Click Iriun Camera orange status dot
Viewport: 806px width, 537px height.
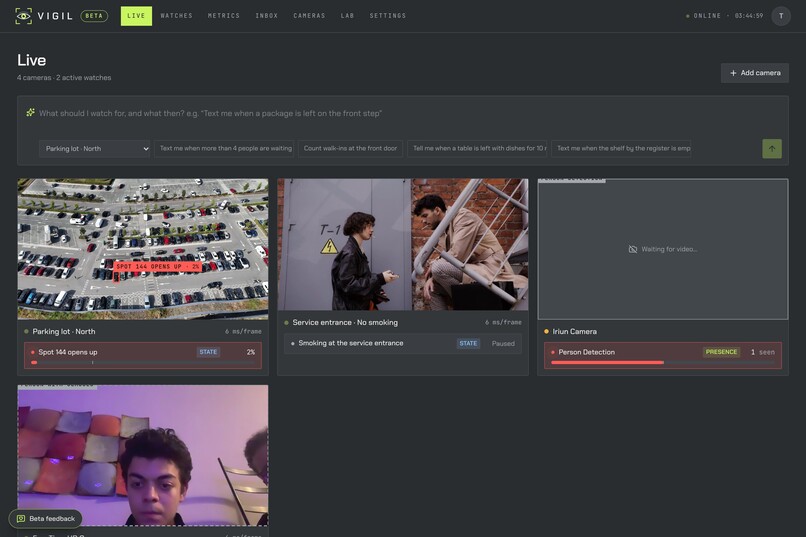(x=546, y=331)
